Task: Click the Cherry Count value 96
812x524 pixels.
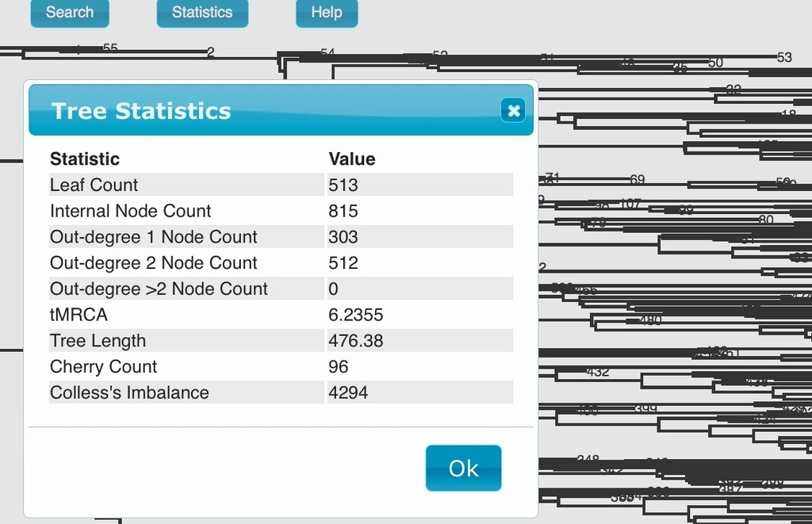Action: click(338, 366)
